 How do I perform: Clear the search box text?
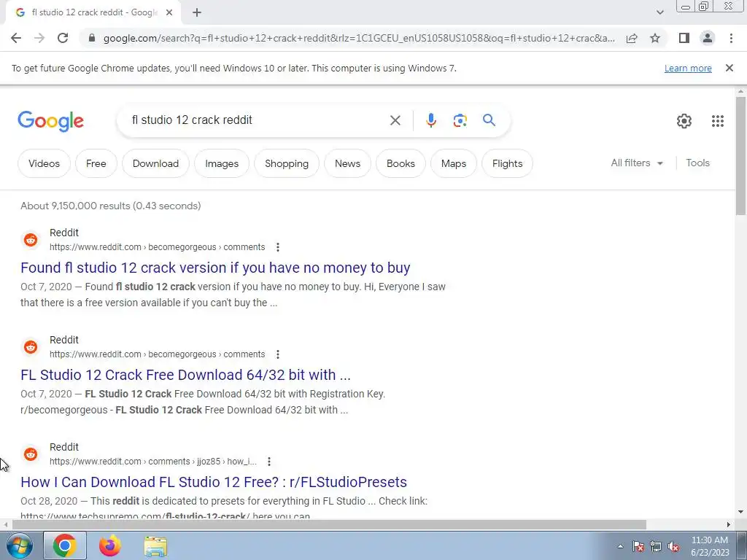click(x=395, y=120)
